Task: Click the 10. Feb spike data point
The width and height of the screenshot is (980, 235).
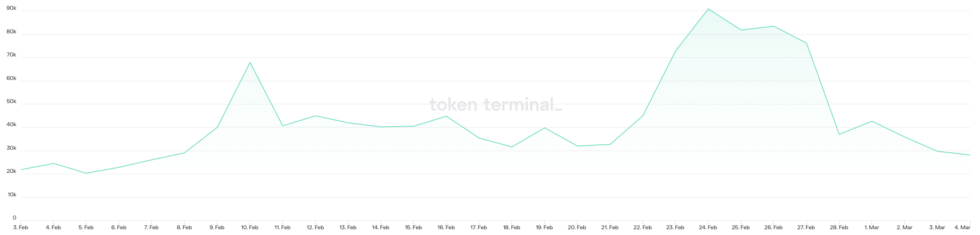Action: pos(250,62)
